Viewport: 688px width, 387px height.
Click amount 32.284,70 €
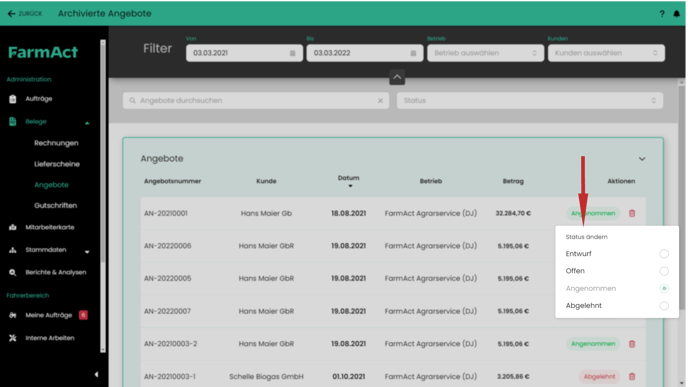(513, 213)
